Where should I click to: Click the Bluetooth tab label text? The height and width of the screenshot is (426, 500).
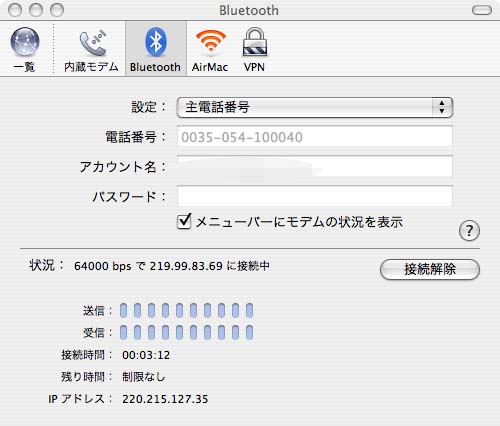155,67
